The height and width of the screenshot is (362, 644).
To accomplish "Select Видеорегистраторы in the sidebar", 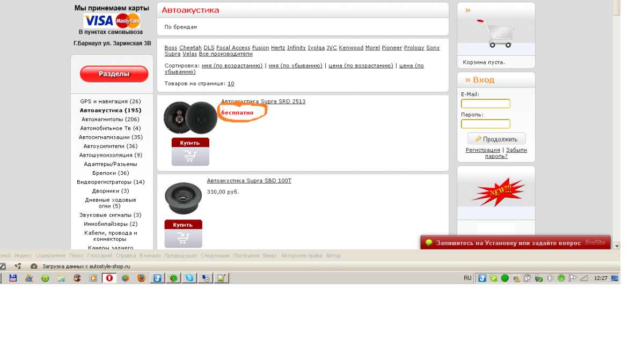I will pos(111,182).
